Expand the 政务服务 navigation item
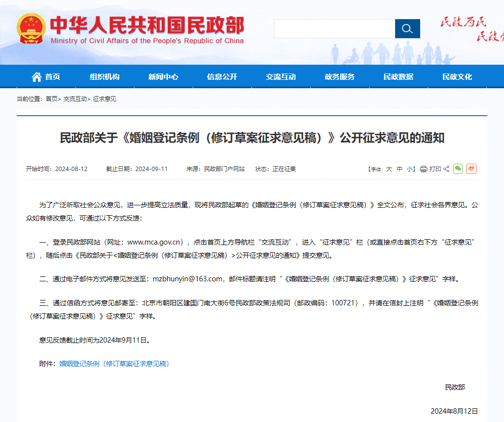Screen dimensions: 504x422 point(340,77)
